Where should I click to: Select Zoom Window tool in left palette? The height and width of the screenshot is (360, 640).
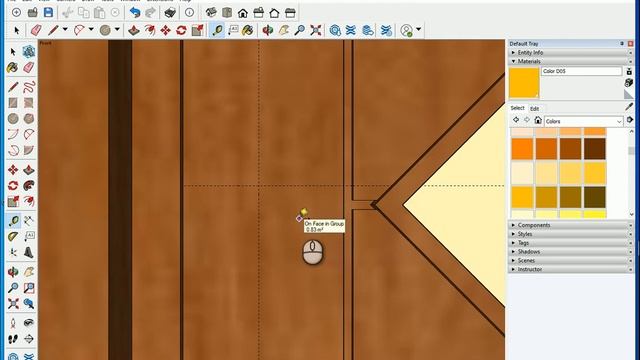coord(29,288)
